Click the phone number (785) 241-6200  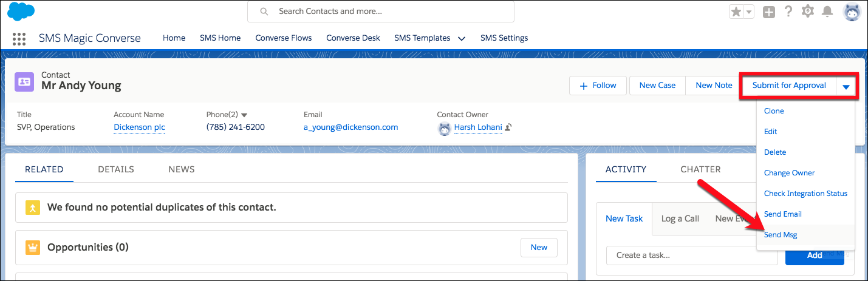pyautogui.click(x=236, y=127)
